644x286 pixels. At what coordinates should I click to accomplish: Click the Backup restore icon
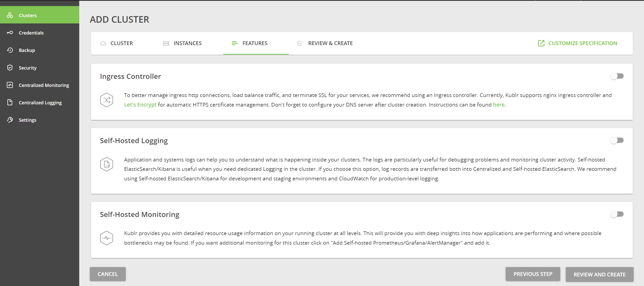pyautogui.click(x=10, y=50)
